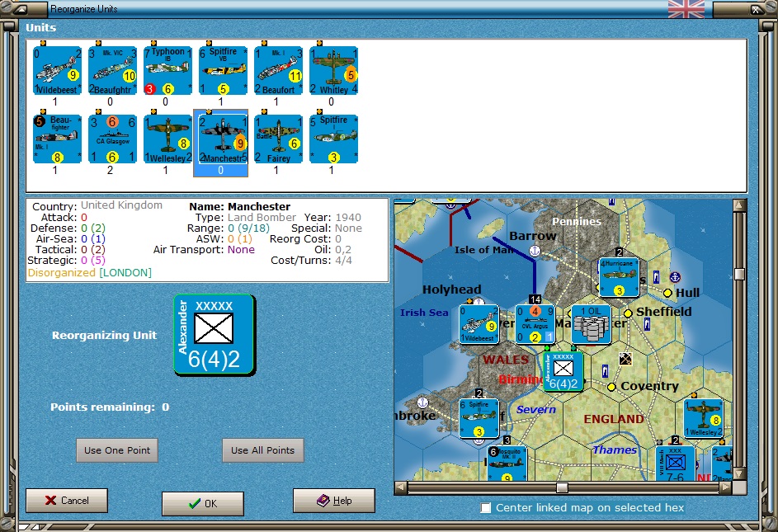Image resolution: width=778 pixels, height=532 pixels.
Task: Click the map's scroll down arrow
Action: [739, 474]
